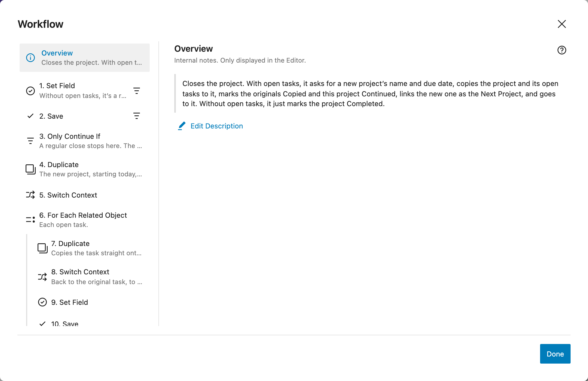Select step 9. Set Field
Image resolution: width=588 pixels, height=381 pixels.
point(91,302)
